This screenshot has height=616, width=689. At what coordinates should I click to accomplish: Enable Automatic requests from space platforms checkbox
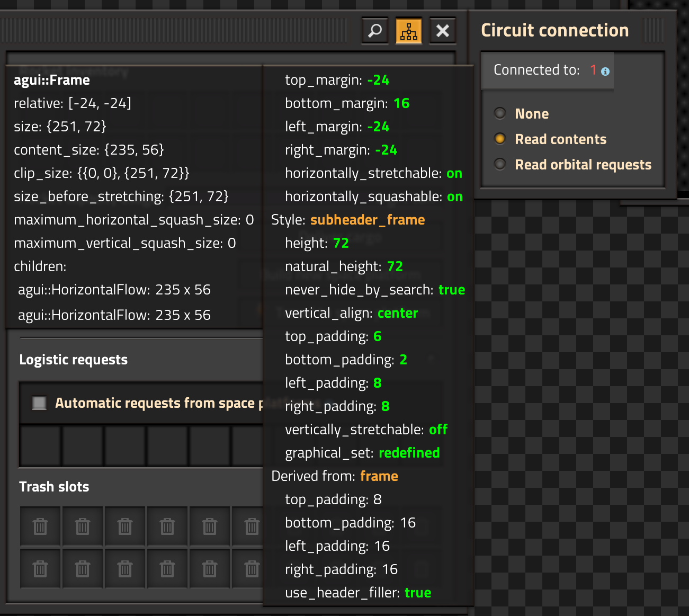[x=39, y=403]
